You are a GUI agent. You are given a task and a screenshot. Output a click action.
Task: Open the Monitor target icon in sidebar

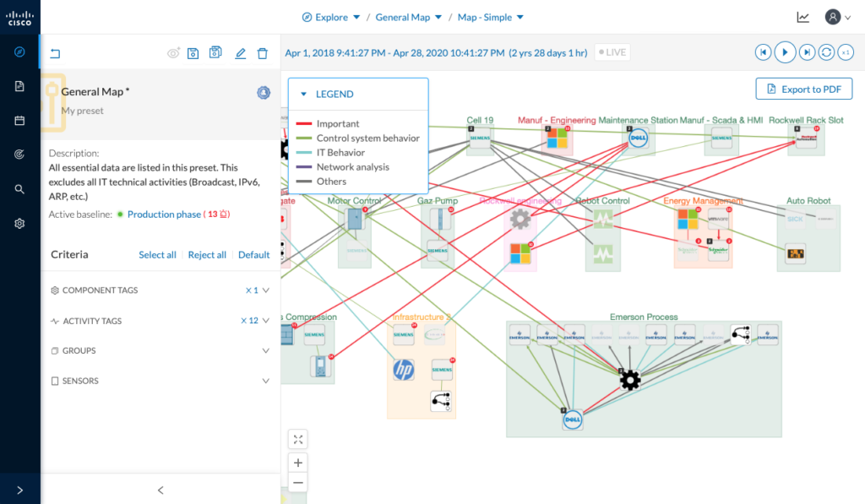19,154
